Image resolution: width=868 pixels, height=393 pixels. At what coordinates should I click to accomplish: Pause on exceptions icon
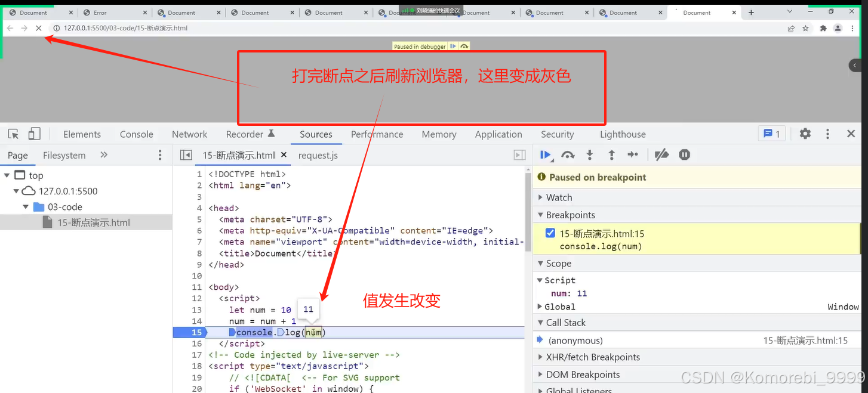point(684,154)
